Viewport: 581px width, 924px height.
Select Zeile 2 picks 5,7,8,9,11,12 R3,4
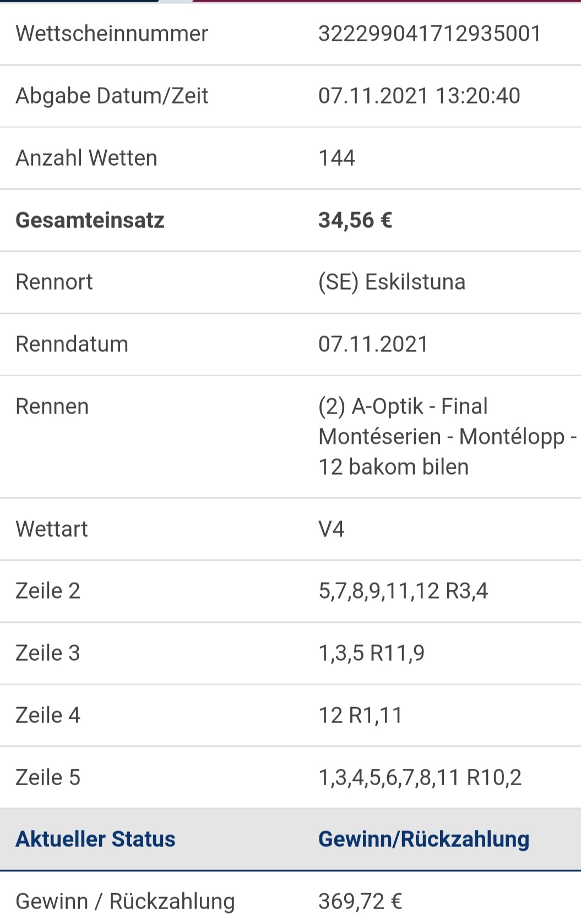[403, 591]
